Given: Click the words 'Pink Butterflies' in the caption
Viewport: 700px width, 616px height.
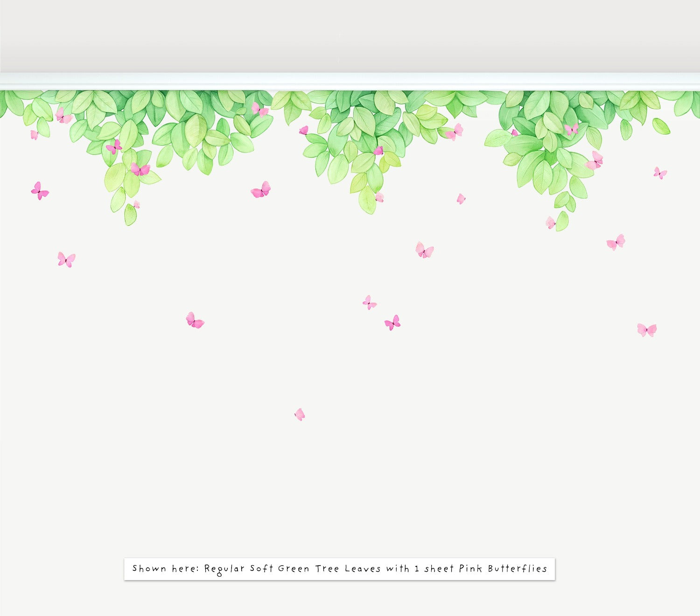Looking at the screenshot, I should (503, 568).
